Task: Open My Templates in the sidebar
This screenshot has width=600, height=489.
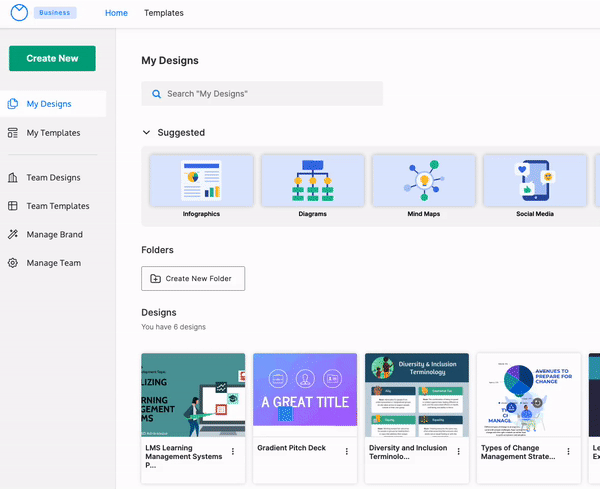Action: [53, 133]
